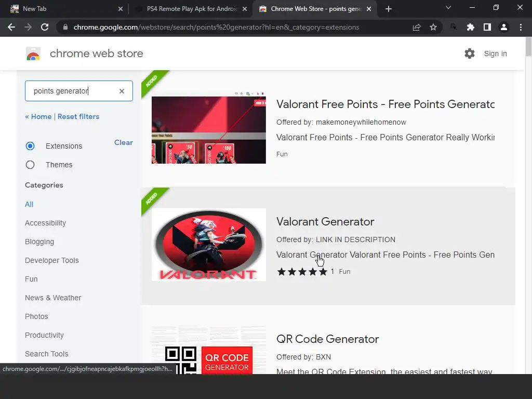Close the New Tab tab

point(121,9)
